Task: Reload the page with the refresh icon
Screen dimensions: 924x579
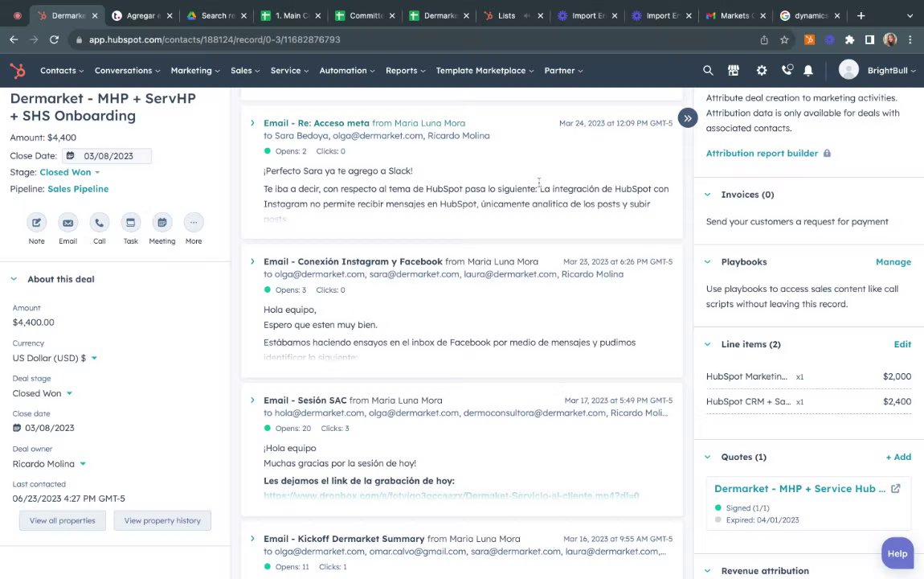Action: pos(54,39)
